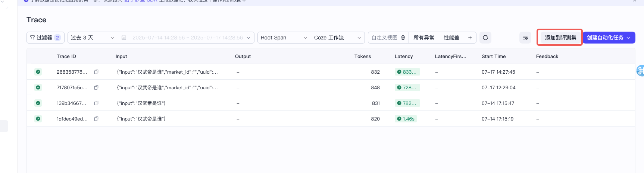Copy Trace ID 139b34667...
The height and width of the screenshot is (173, 644).
96,103
